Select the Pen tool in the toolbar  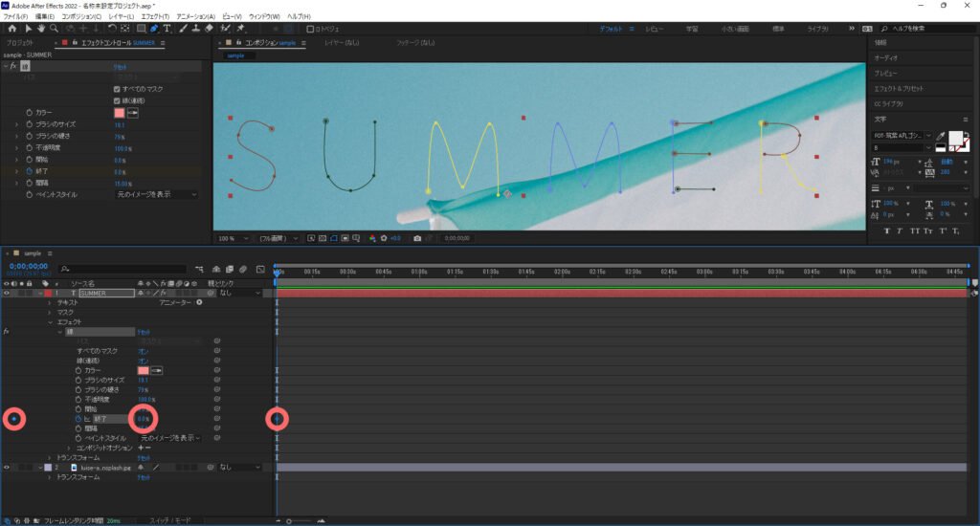154,29
